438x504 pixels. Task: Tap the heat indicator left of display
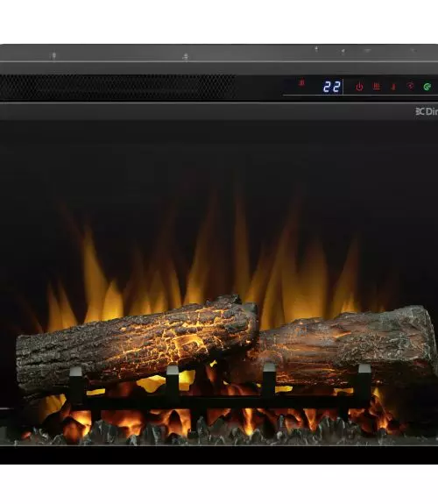click(x=301, y=83)
